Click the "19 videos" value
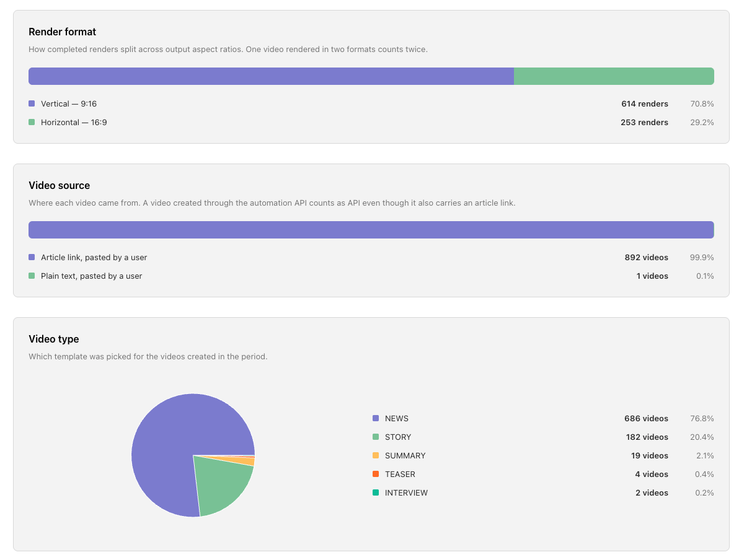Viewport: 739px width, 560px height. (650, 456)
